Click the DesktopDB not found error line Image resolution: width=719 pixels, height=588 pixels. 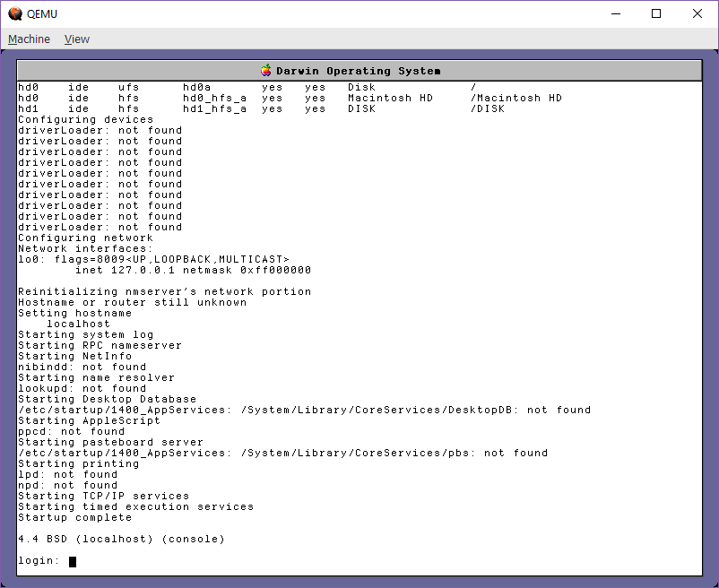[304, 410]
